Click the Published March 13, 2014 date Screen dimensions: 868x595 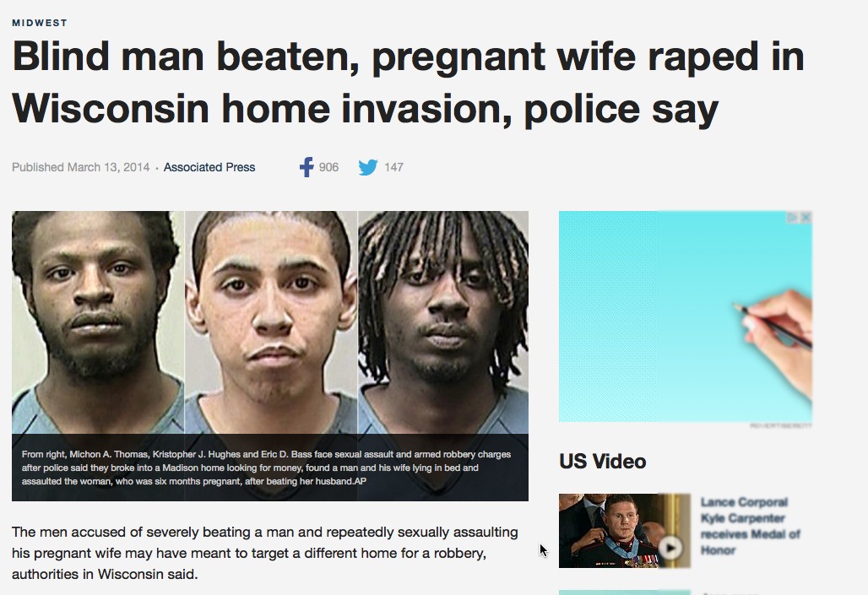[81, 167]
